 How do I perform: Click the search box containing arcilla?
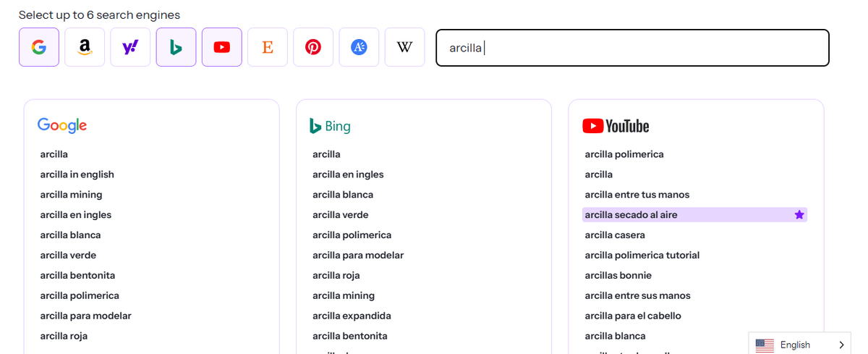pyautogui.click(x=632, y=48)
